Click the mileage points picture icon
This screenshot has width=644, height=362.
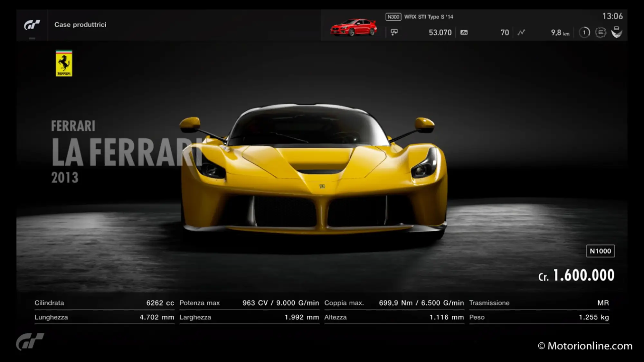point(464,32)
